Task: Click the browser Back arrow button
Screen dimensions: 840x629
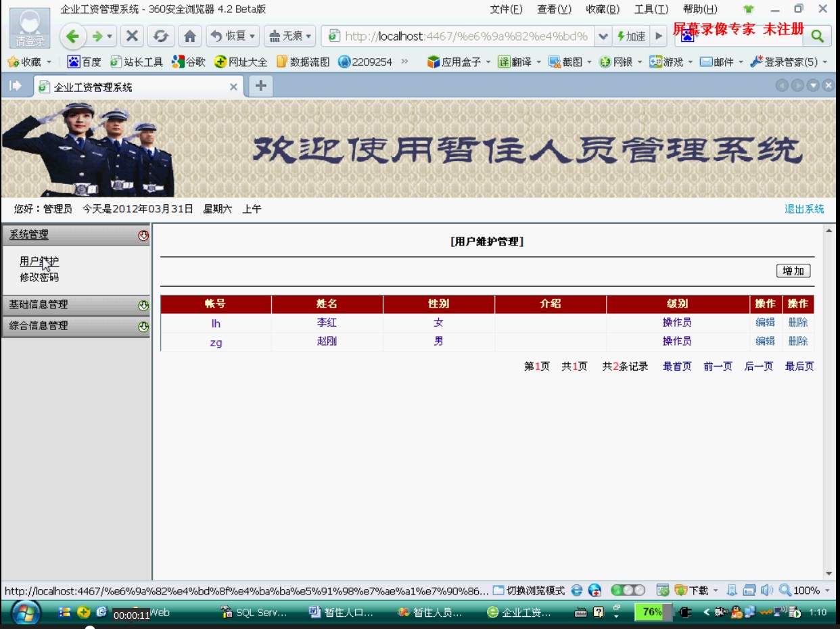Action: point(73,36)
